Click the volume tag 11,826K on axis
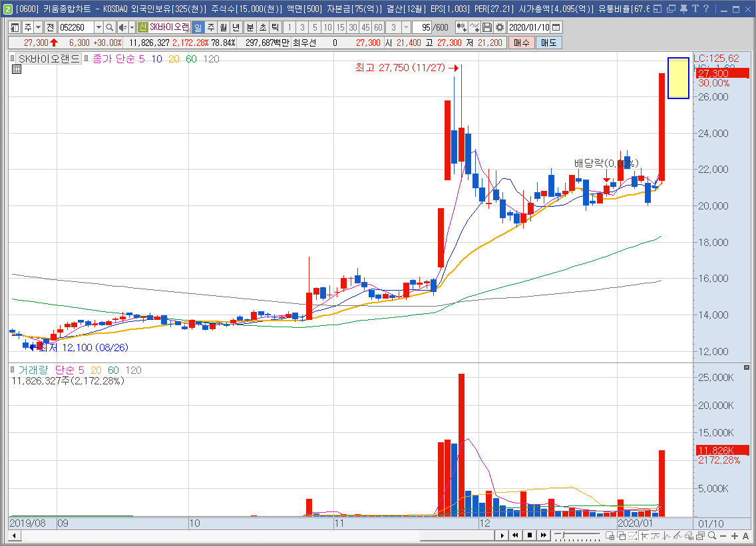 [723, 451]
